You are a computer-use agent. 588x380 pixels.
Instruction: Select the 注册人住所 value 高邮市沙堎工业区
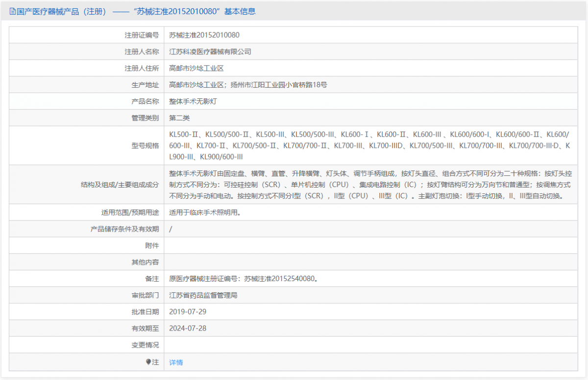point(196,68)
